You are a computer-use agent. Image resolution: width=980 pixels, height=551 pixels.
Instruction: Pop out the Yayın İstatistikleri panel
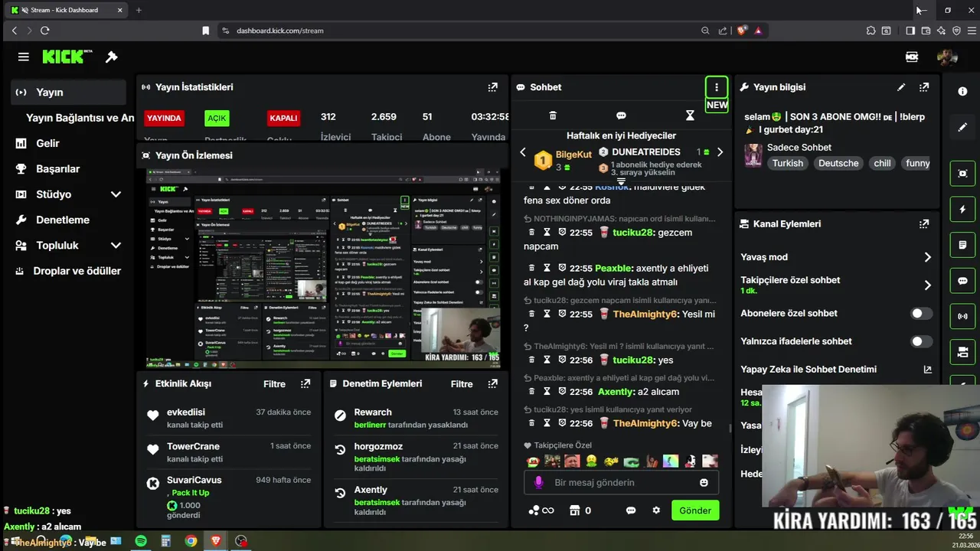coord(492,87)
